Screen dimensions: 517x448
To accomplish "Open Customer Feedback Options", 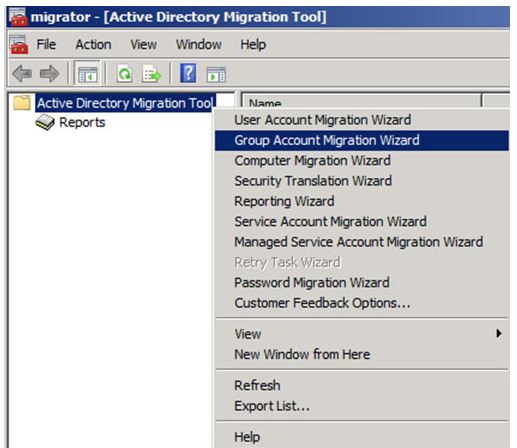I will (x=362, y=303).
